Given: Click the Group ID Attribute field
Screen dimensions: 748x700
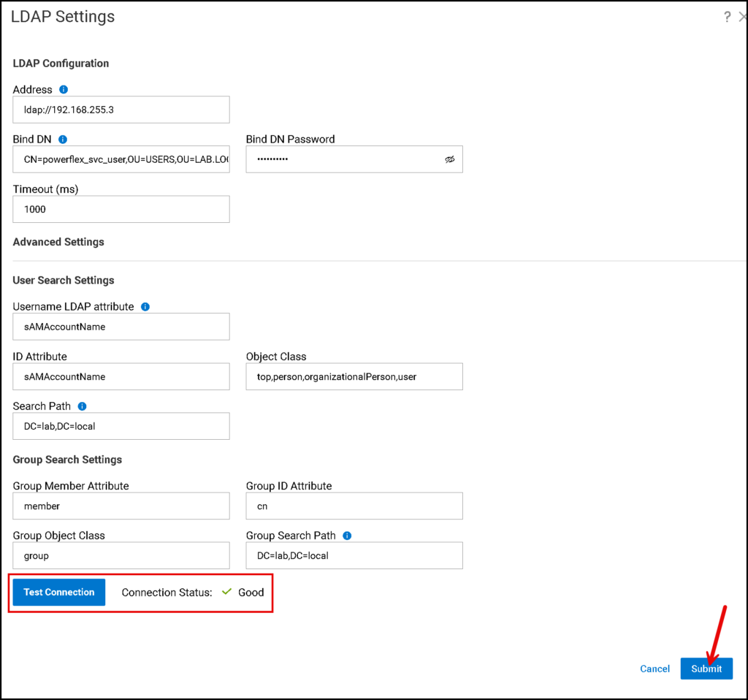Looking at the screenshot, I should point(354,506).
